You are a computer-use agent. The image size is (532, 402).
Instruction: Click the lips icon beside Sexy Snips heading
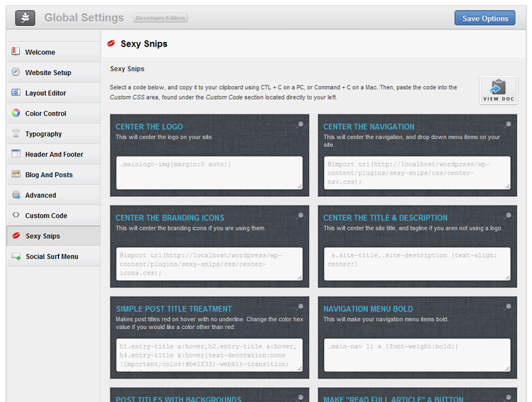click(x=111, y=43)
